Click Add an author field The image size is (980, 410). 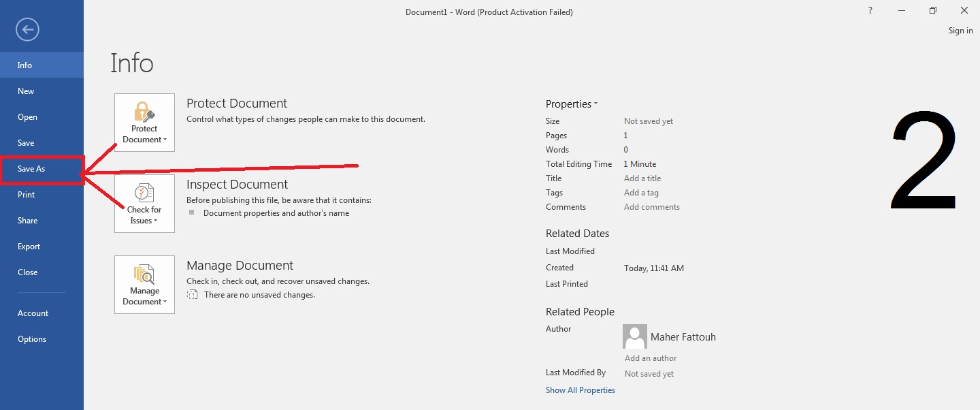click(x=651, y=358)
